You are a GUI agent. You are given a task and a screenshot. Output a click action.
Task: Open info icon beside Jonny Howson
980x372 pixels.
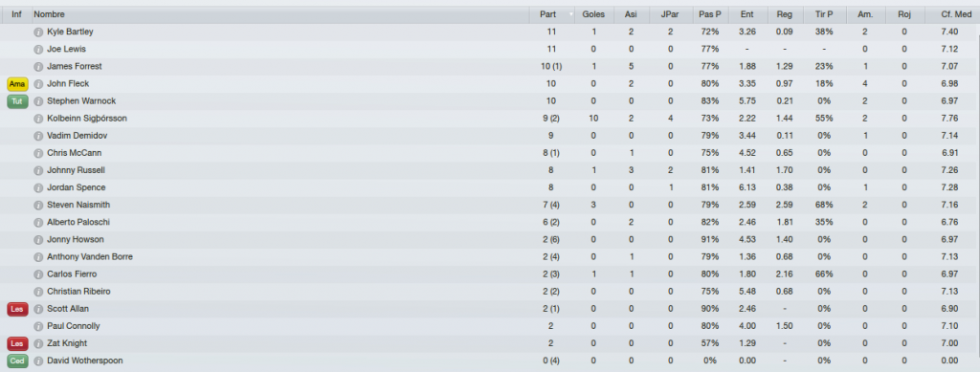point(38,240)
